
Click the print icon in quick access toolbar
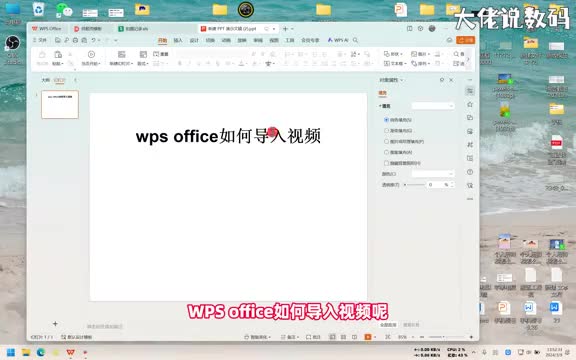point(75,40)
